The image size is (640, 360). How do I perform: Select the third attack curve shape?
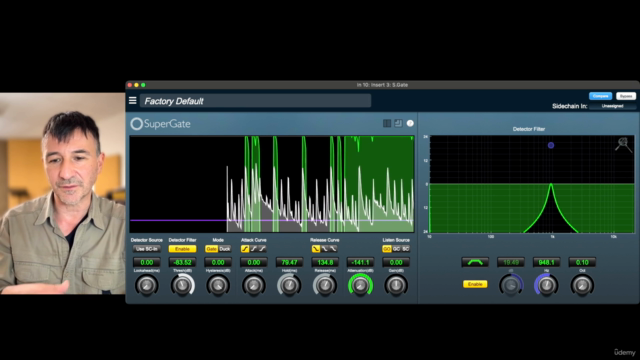pos(262,249)
